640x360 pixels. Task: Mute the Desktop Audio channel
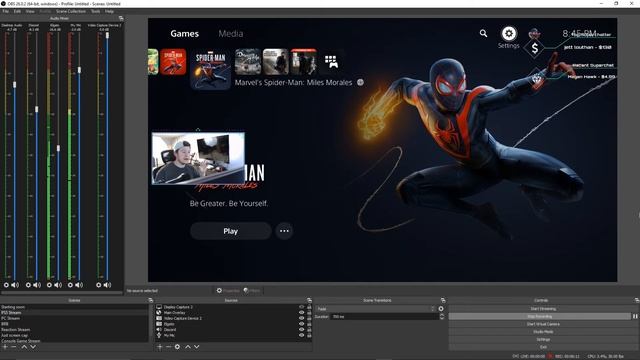pos(15,285)
